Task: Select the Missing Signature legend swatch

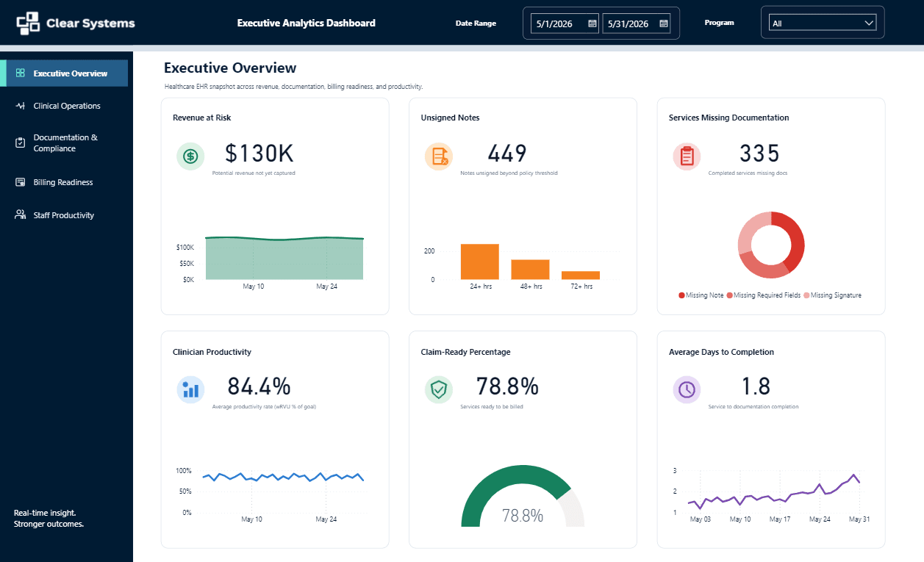Action: click(806, 295)
